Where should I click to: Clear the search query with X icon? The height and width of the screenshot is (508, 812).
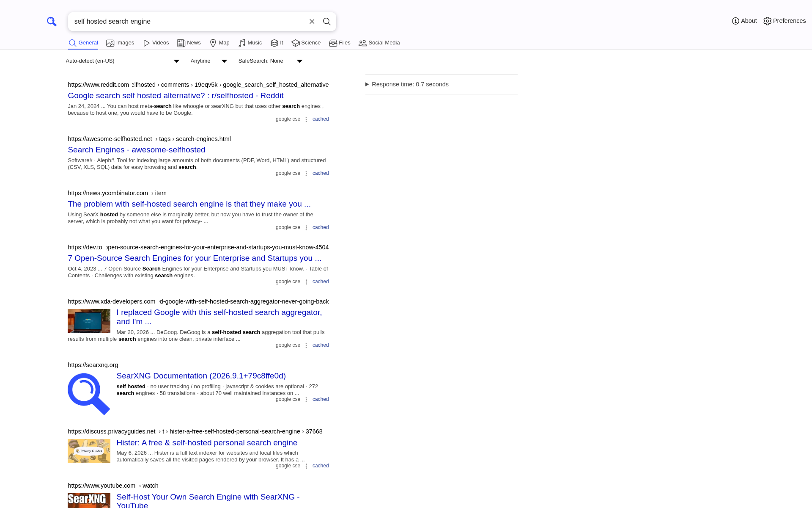click(312, 22)
